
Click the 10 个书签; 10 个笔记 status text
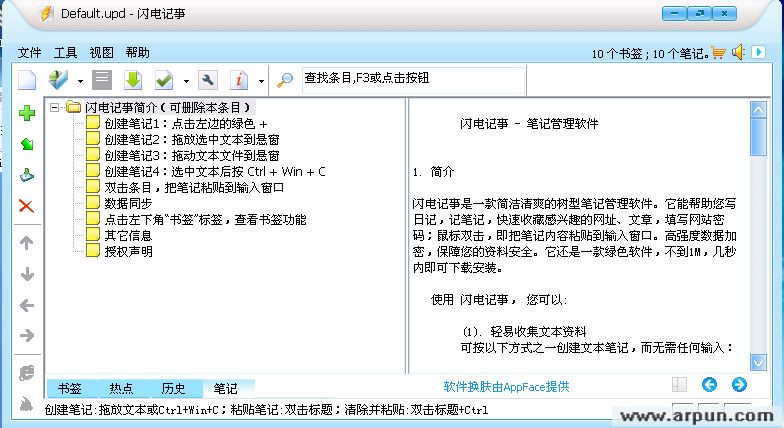[x=650, y=54]
